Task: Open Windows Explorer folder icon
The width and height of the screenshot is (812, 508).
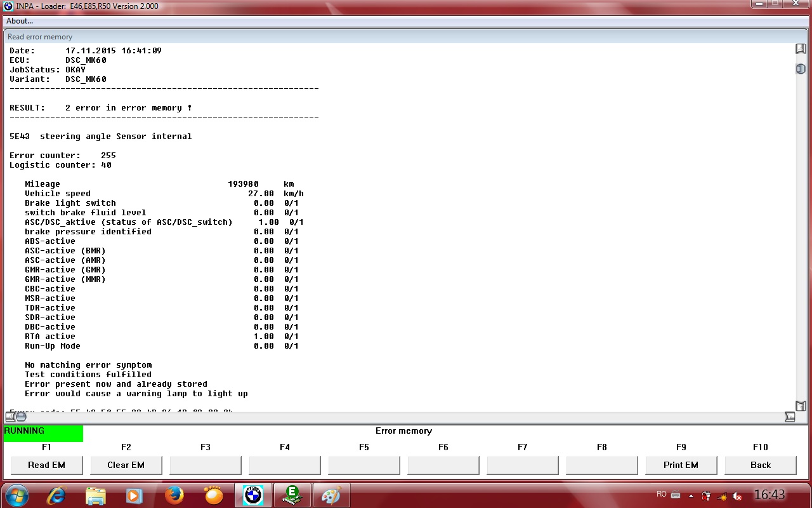Action: click(96, 495)
